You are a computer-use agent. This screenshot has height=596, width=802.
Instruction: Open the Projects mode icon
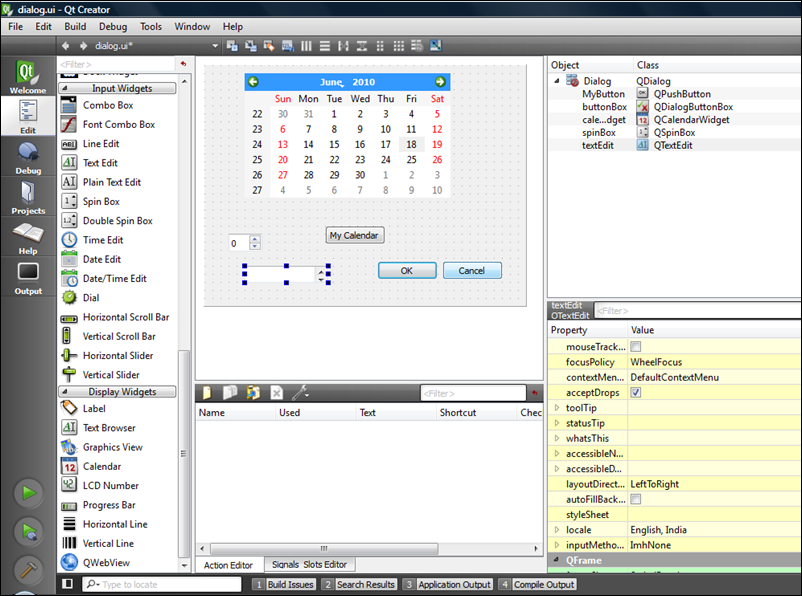[x=28, y=197]
